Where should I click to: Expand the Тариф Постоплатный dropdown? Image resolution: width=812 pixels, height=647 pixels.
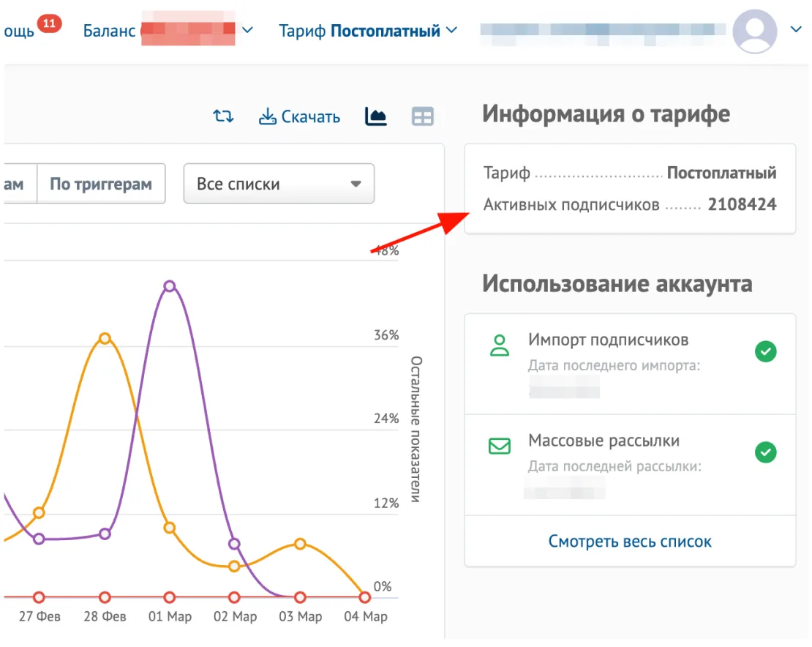pos(368,31)
